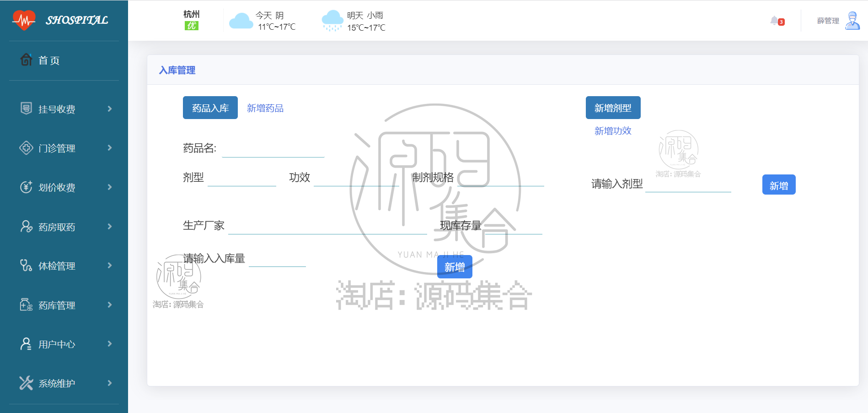This screenshot has width=868, height=413.
Task: Click the 药品名 input field
Action: [273, 149]
